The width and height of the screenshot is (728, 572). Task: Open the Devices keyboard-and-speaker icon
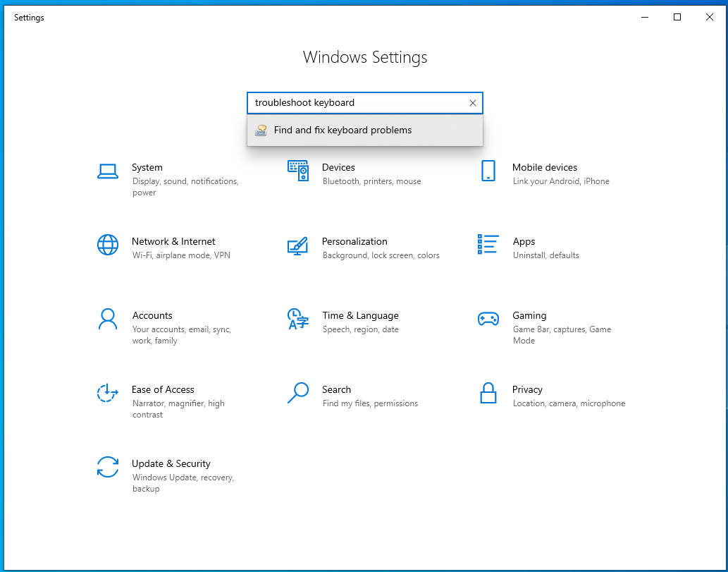[297, 171]
